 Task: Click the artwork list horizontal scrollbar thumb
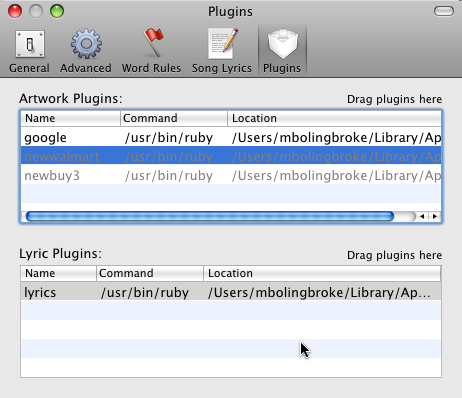point(210,216)
